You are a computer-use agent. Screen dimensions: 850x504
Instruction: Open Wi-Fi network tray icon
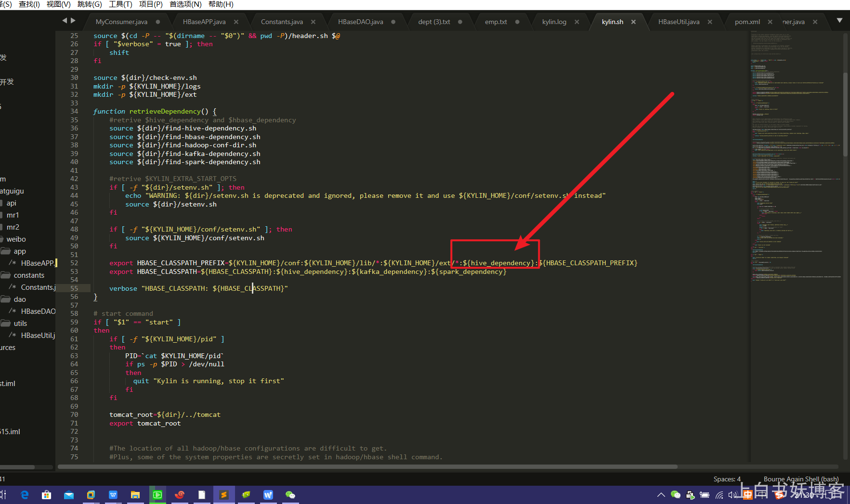(719, 495)
